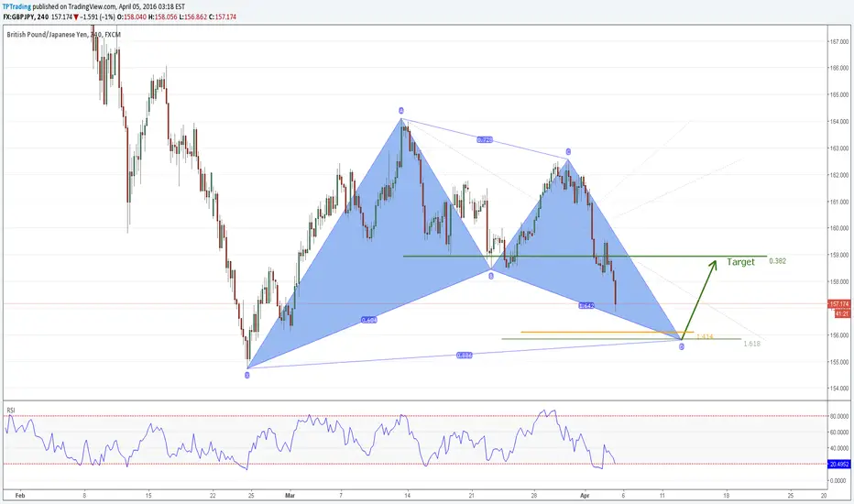Click pattern point A marker at the peak

(400, 111)
